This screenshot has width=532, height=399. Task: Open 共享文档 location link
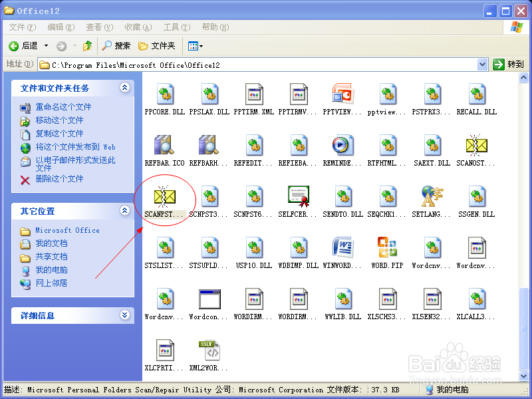[x=51, y=257]
